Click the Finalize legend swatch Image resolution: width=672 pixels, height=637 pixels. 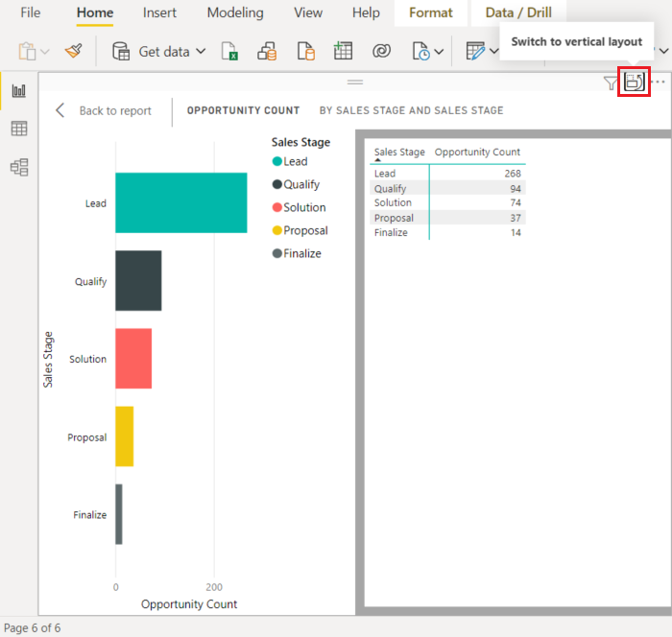coord(276,253)
